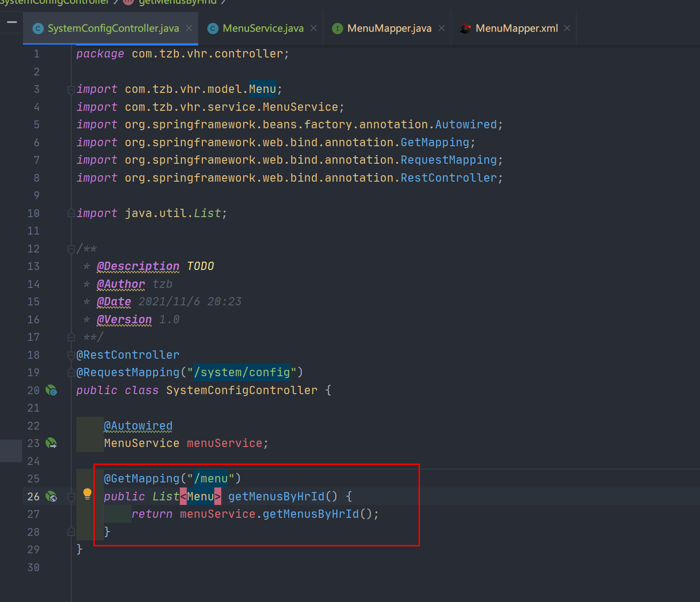Click the "/system/config" mapping string

tap(242, 373)
